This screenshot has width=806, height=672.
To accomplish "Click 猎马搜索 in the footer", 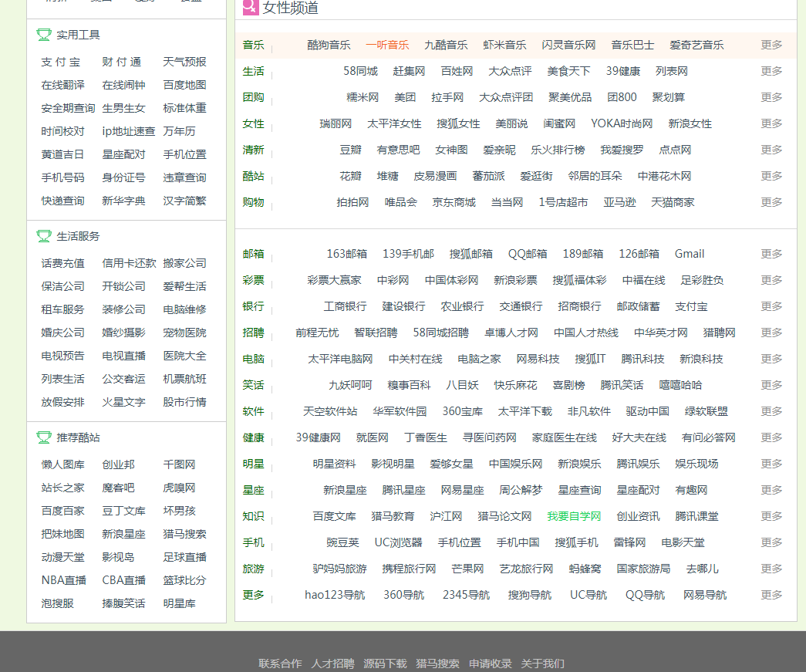I will click(x=437, y=664).
